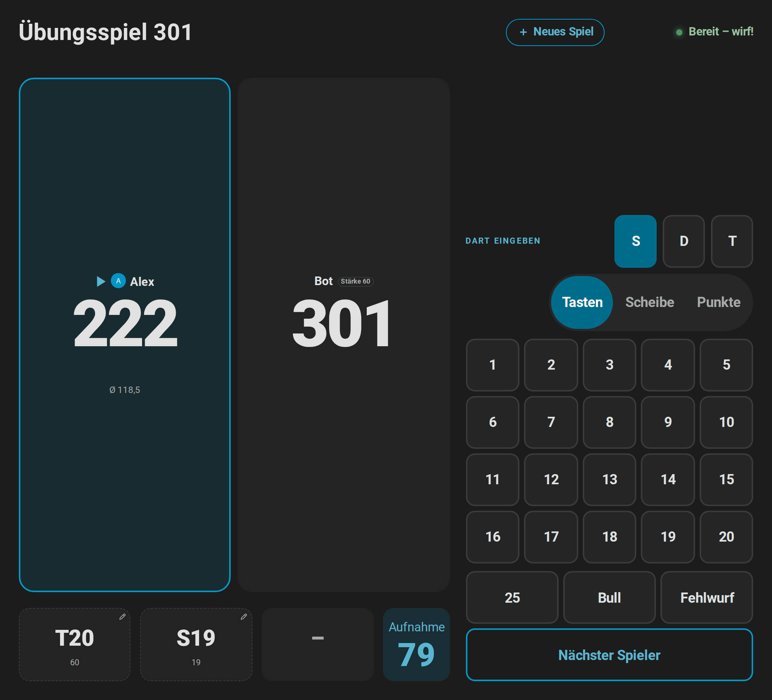
Task: Select the empty third dart slot
Action: 317,645
